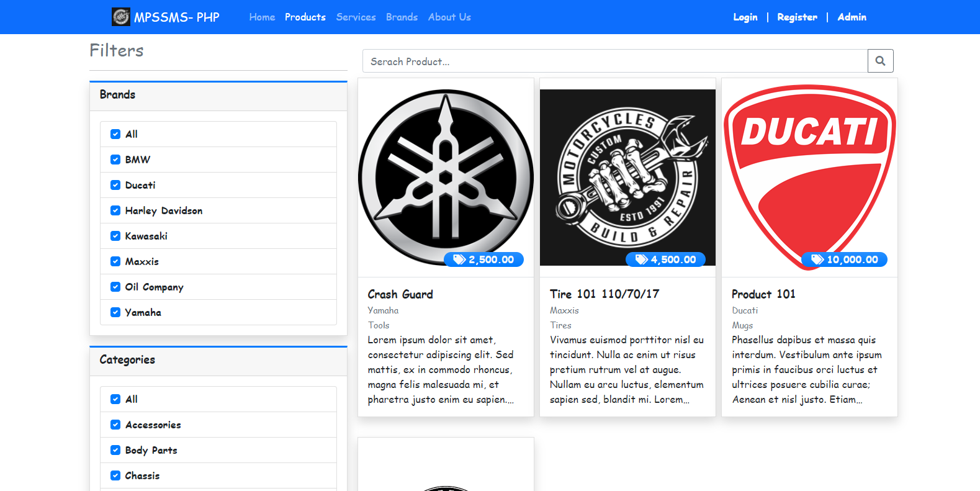Click the Categories panel heading
980x491 pixels.
[x=127, y=359]
